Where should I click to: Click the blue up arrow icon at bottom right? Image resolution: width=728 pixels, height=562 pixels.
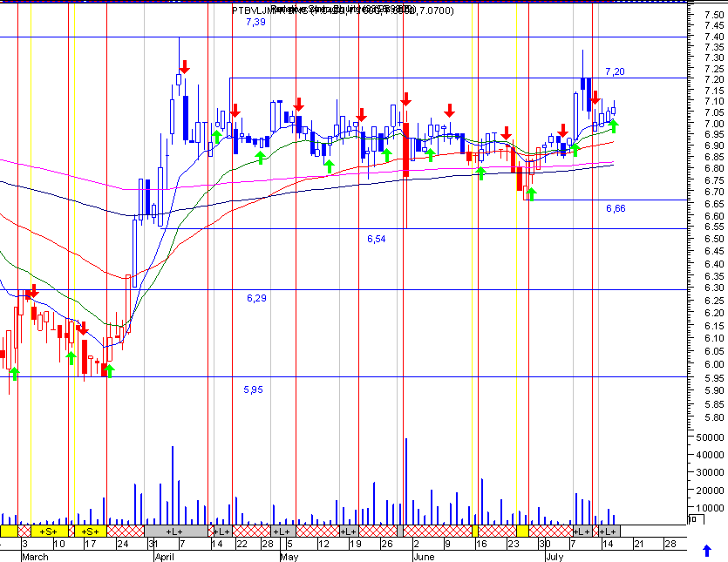(707, 551)
